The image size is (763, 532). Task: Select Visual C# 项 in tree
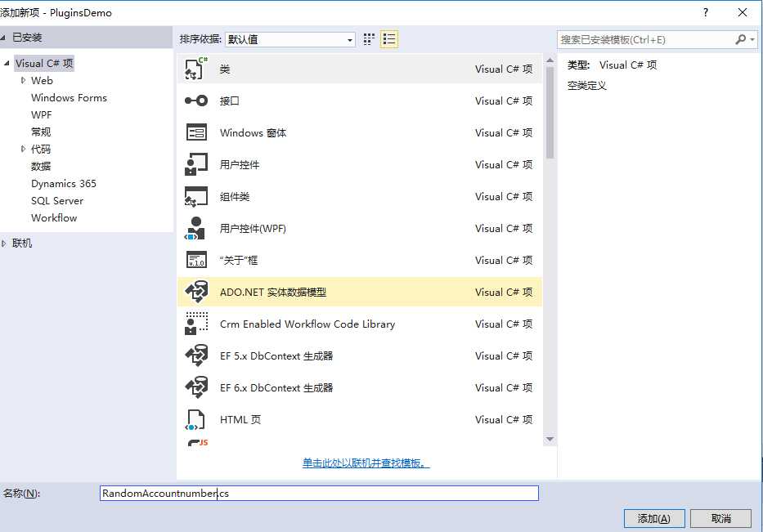coord(44,63)
